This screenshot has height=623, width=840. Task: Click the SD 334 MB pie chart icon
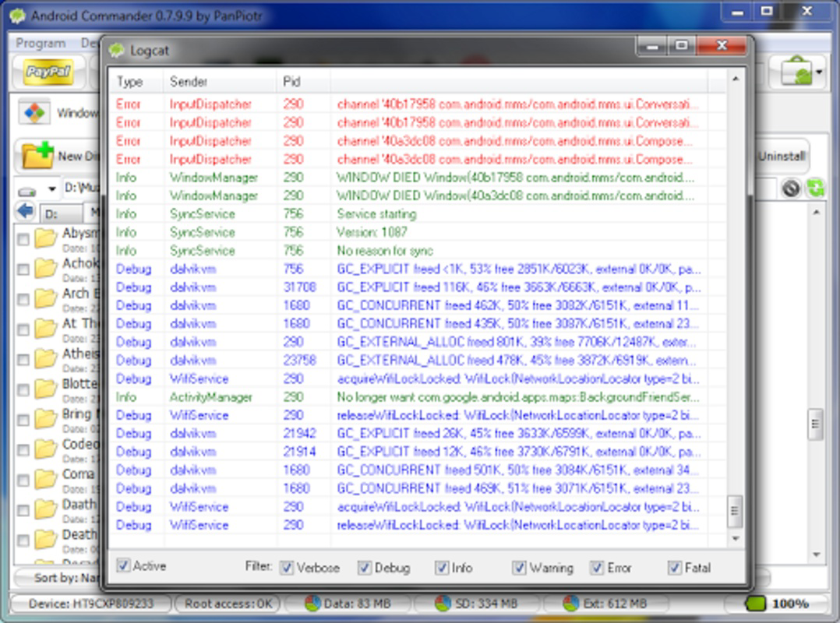pos(443,604)
